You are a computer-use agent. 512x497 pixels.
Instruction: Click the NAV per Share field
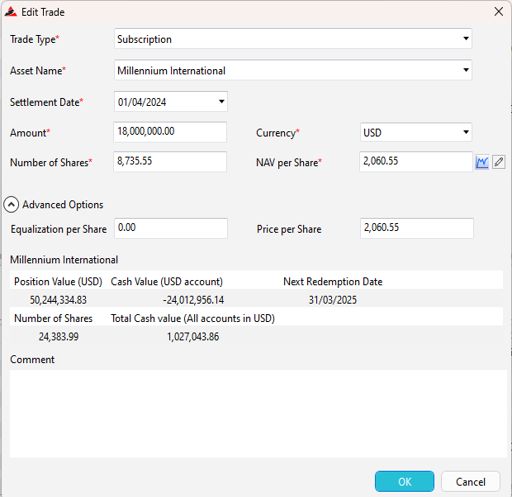tap(416, 162)
